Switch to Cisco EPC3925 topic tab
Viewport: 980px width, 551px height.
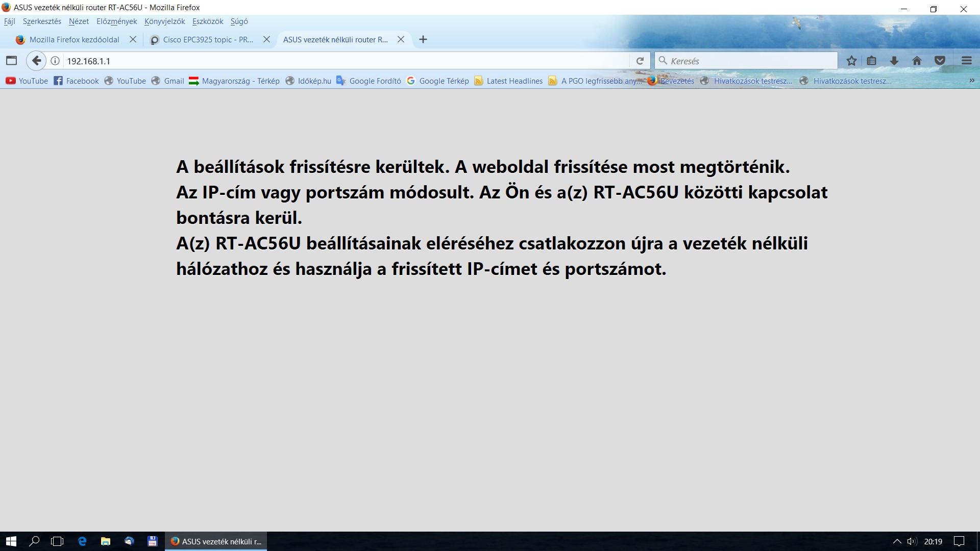coord(208,39)
